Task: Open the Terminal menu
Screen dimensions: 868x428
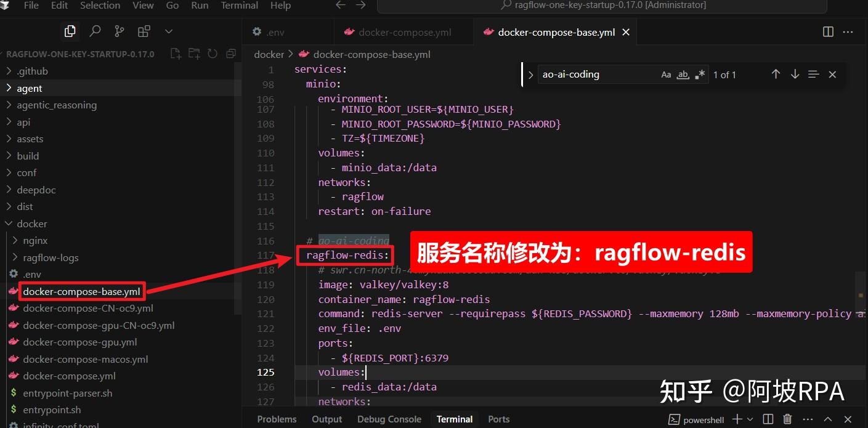Action: [x=239, y=6]
